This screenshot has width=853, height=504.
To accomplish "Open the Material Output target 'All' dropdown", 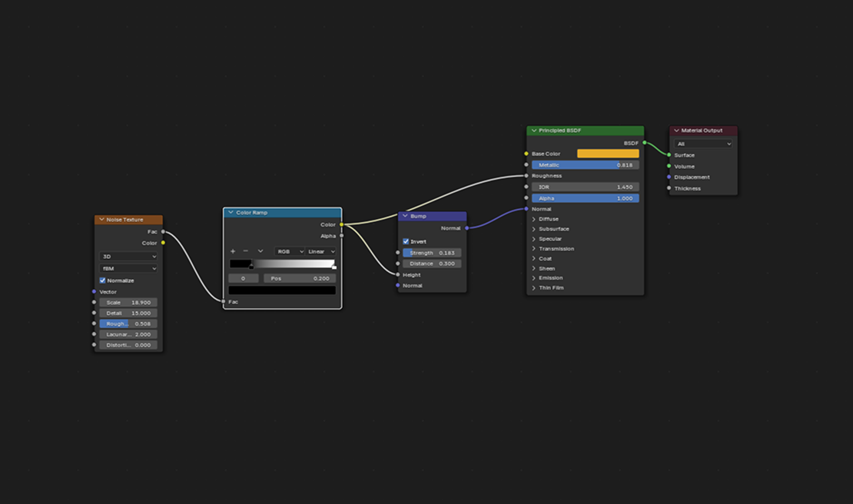I will (703, 144).
